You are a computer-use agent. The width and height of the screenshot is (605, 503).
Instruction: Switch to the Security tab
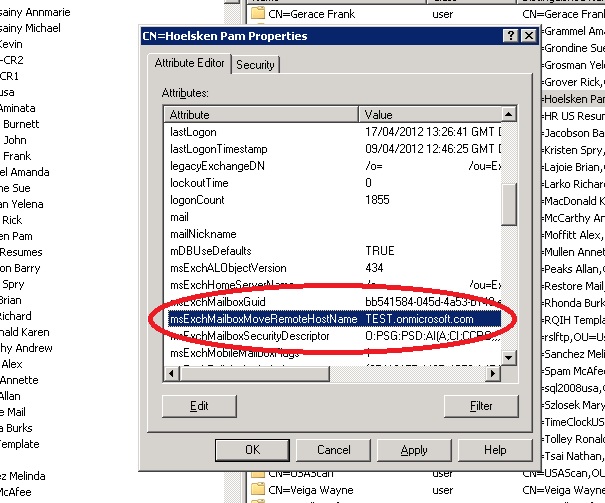[255, 64]
